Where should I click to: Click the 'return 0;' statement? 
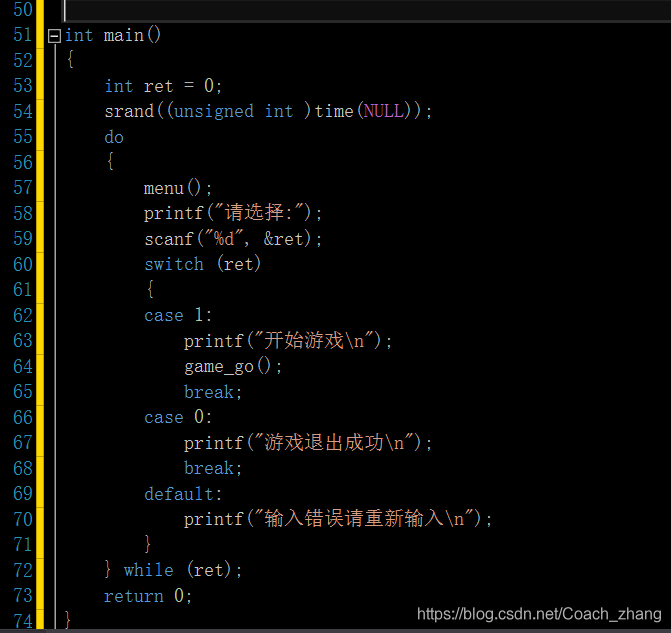148,596
